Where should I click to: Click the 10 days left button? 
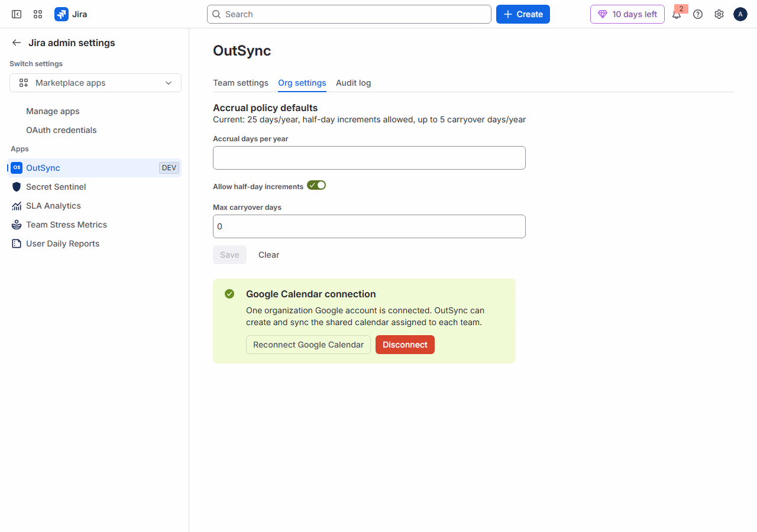627,14
